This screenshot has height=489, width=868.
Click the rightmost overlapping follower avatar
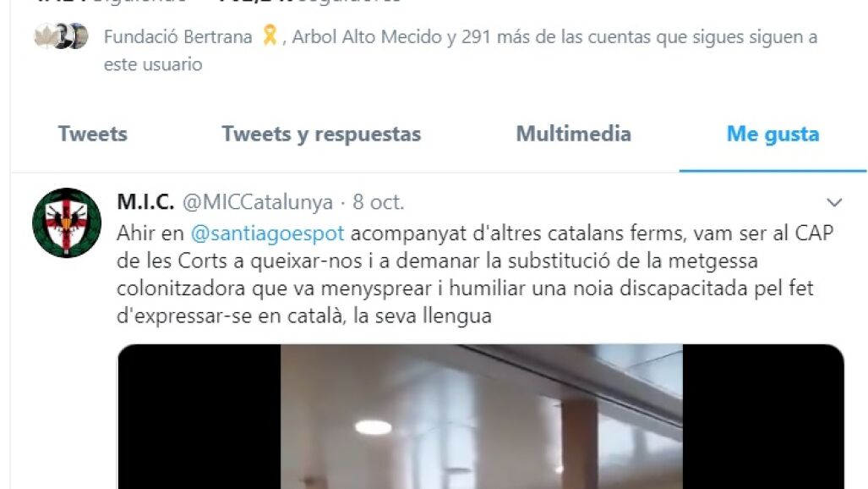[79, 36]
